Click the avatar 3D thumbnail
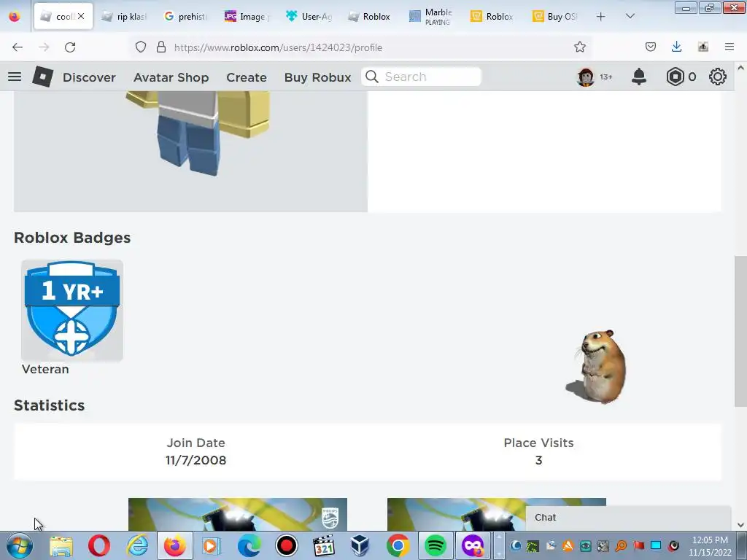747x560 pixels. click(190, 150)
